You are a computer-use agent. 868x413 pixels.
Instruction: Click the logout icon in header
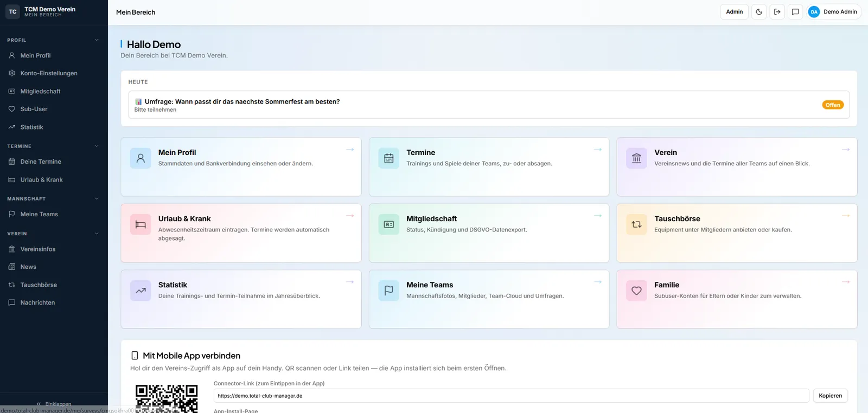[x=777, y=12]
